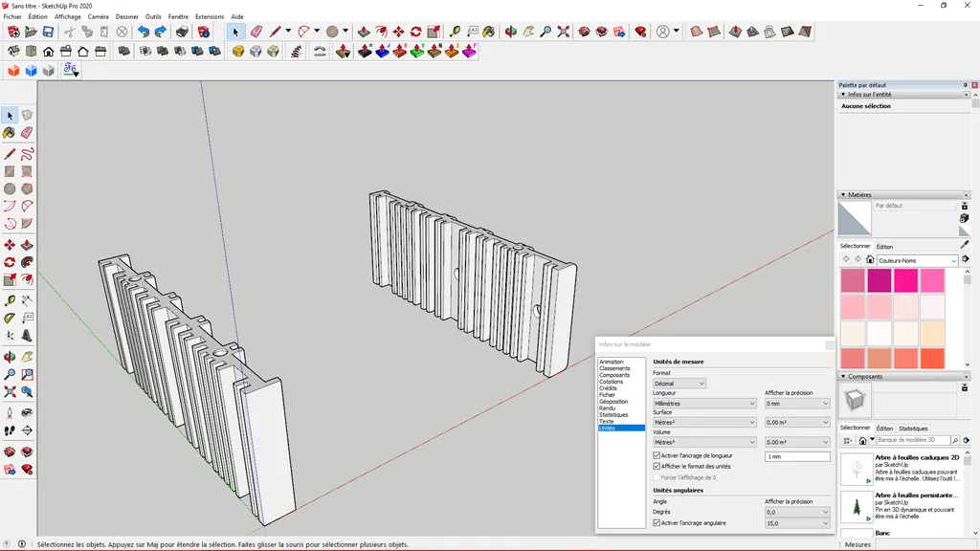
Task: Disable 'Activer l'ancrage angulaire' checkbox
Action: click(656, 523)
